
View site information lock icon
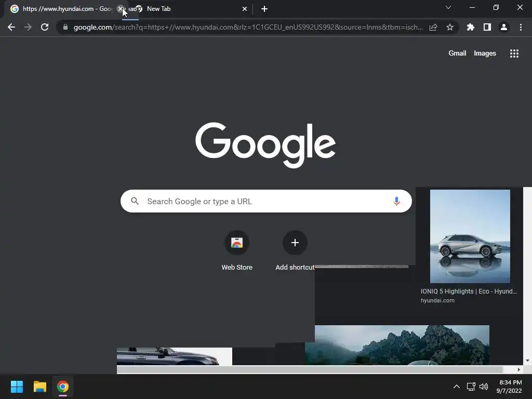(65, 27)
